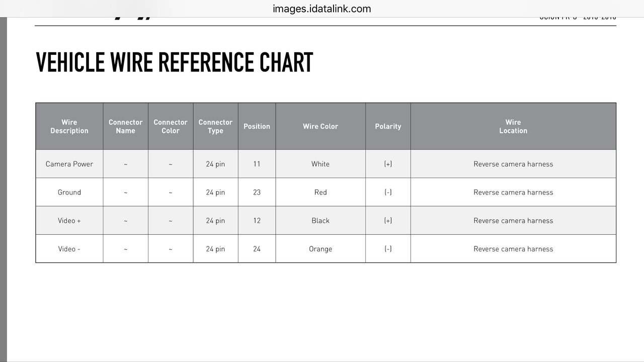Select the Vehicle Wire Reference Chart heading
Screen dimensions: 644x362
174,63
